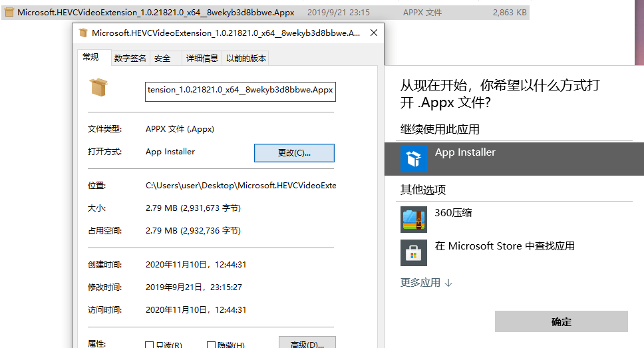This screenshot has height=348, width=644.
Task: Click the date 2019/9/21 23:15 in Explorer
Action: pyautogui.click(x=339, y=13)
